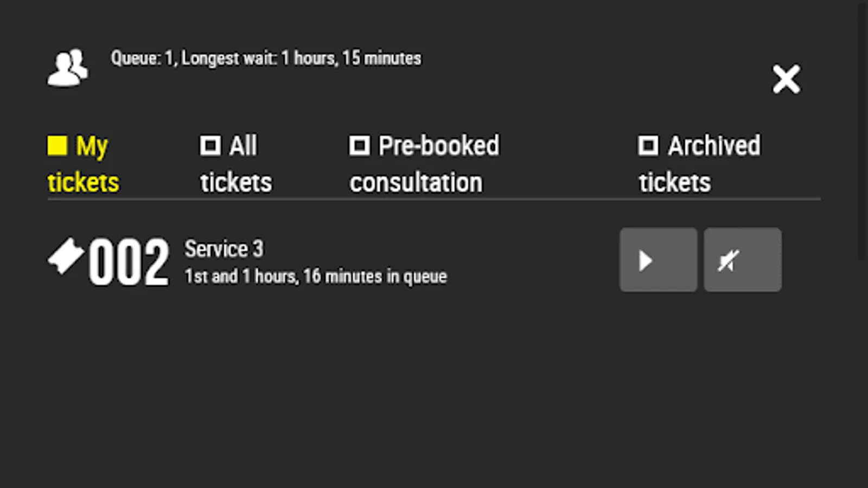Enable the Pre-booked consultation checkbox square
Viewport: 868px width, 488px height.
tap(359, 145)
